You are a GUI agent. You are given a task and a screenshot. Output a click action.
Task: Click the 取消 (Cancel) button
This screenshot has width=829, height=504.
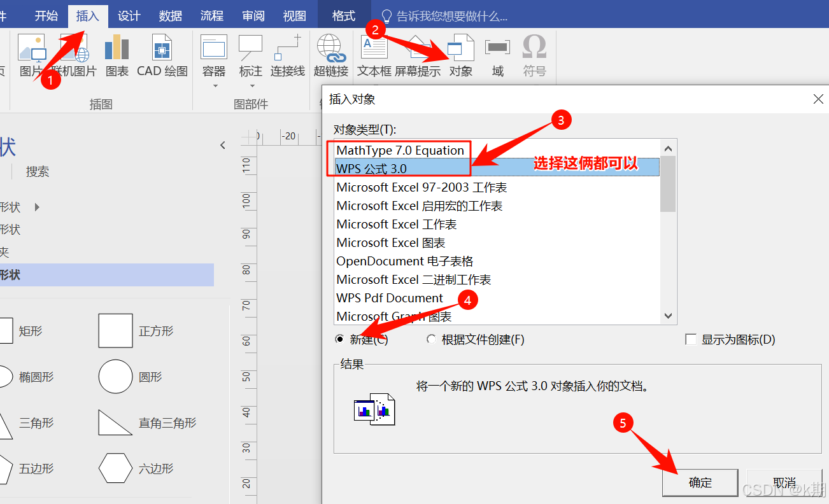(x=784, y=483)
